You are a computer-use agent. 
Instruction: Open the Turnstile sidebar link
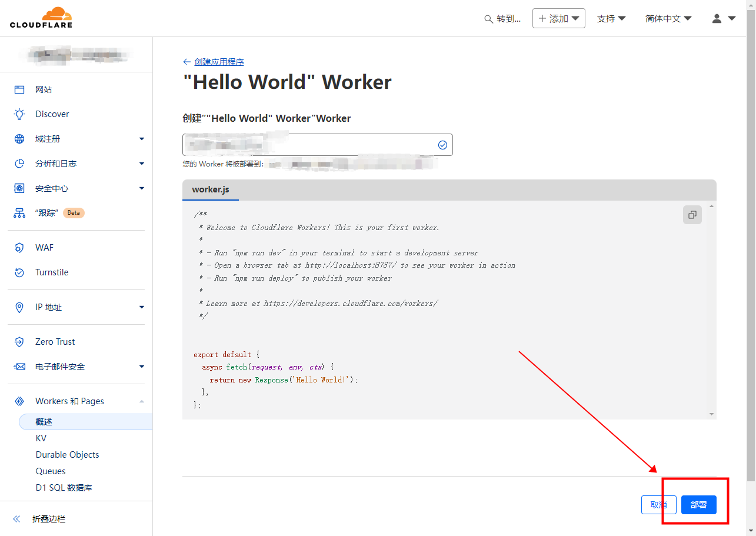52,272
